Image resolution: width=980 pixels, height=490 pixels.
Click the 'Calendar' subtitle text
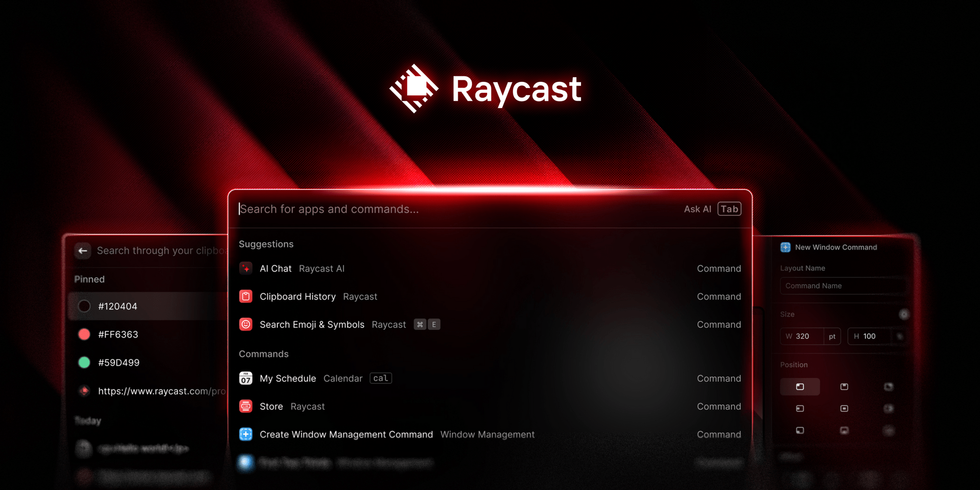point(343,379)
